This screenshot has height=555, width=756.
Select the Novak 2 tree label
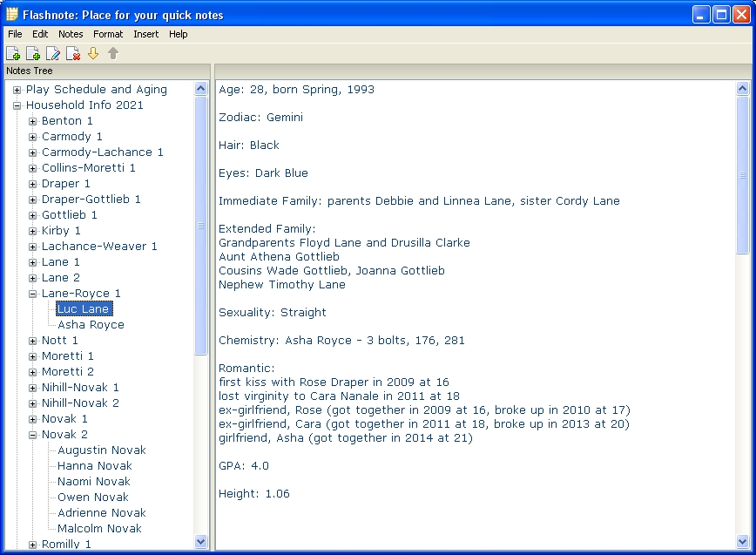(64, 435)
